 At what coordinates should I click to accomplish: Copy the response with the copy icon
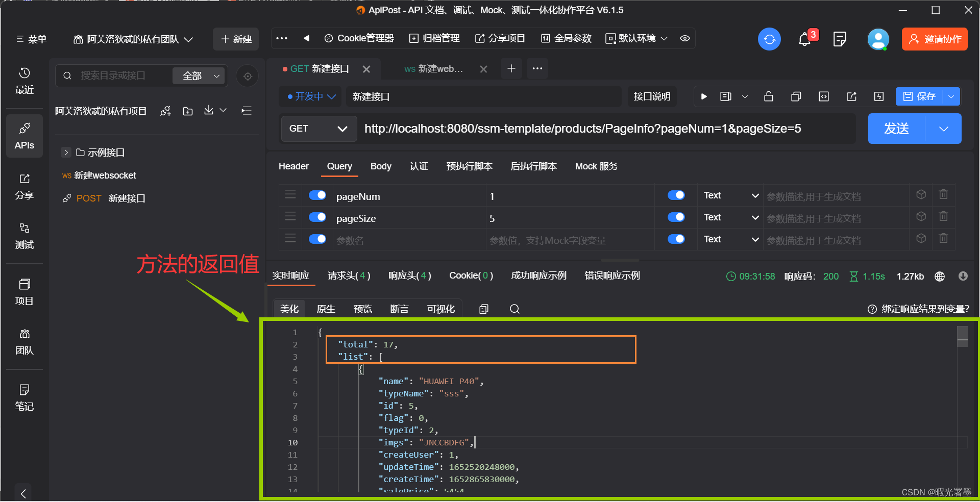pos(483,309)
